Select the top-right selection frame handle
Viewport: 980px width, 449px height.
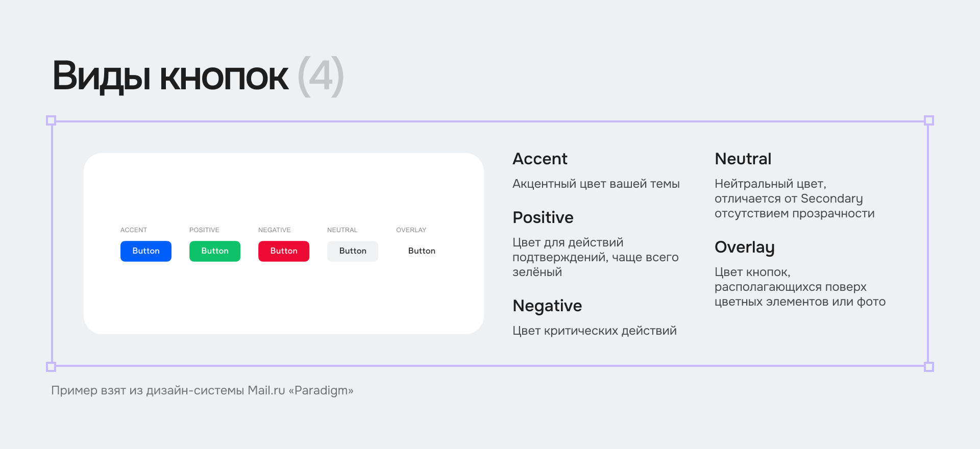click(929, 120)
